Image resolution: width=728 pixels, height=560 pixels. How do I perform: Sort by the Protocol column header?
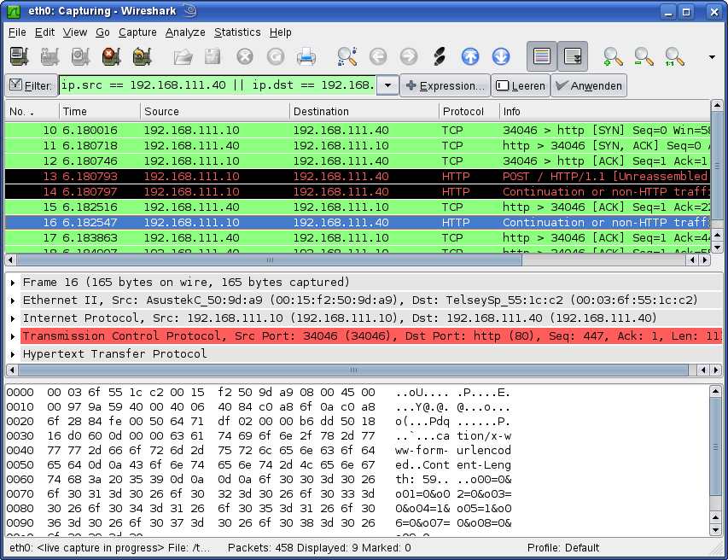coord(469,112)
